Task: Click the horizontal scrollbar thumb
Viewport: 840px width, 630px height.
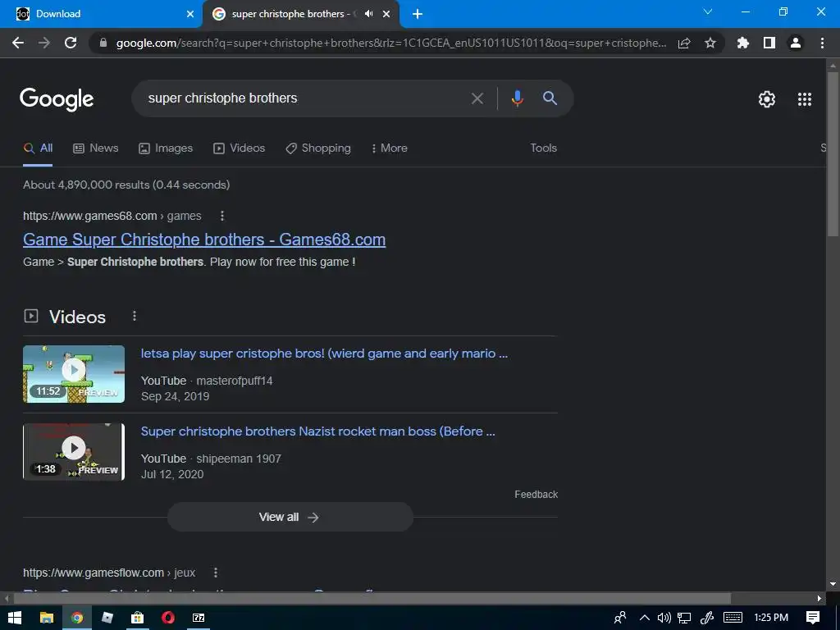Action: click(372, 598)
